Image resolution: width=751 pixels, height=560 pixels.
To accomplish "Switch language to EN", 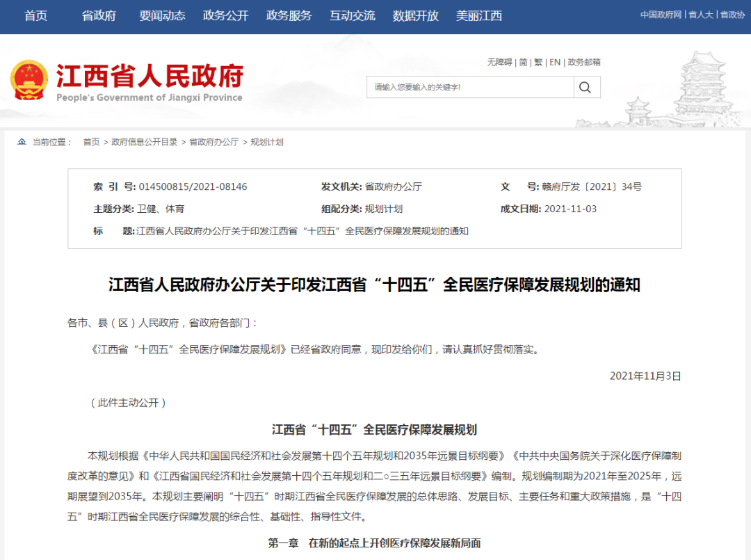I will tap(555, 63).
